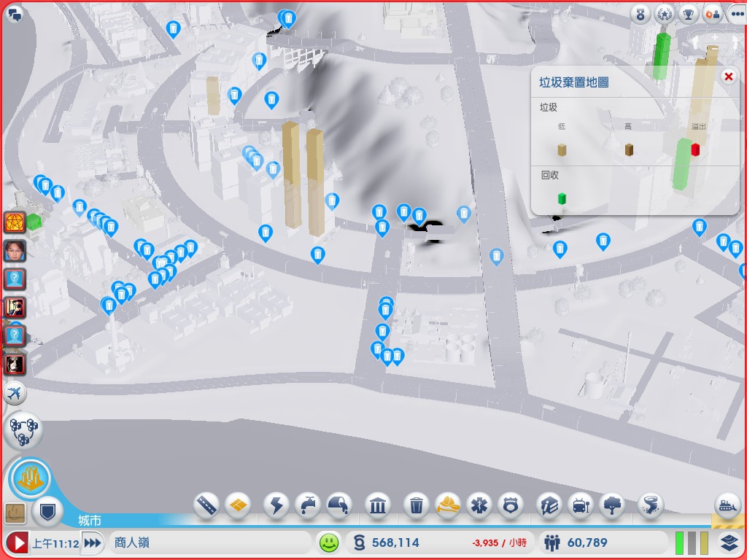Open the Zones tool menu
Screen dimensions: 747x560
pos(238,505)
